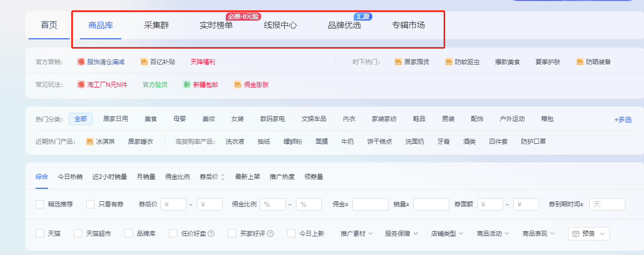
Task: Click the help icon beside 买家好评
Action: point(270,234)
